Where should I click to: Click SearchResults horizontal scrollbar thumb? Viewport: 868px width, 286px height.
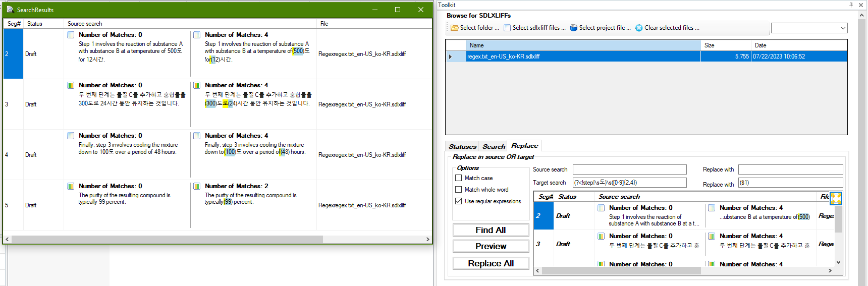tap(167, 239)
